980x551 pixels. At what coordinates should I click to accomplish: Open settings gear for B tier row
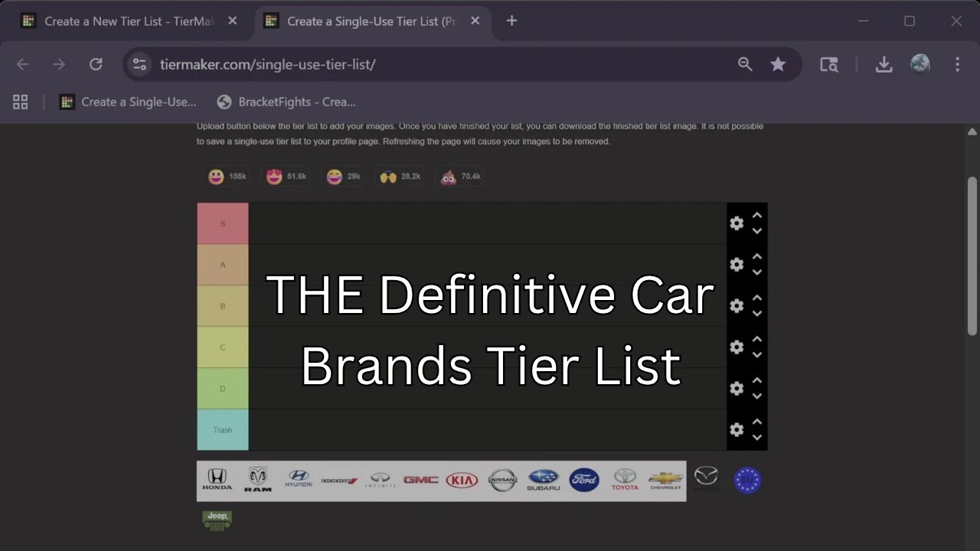[x=737, y=305]
